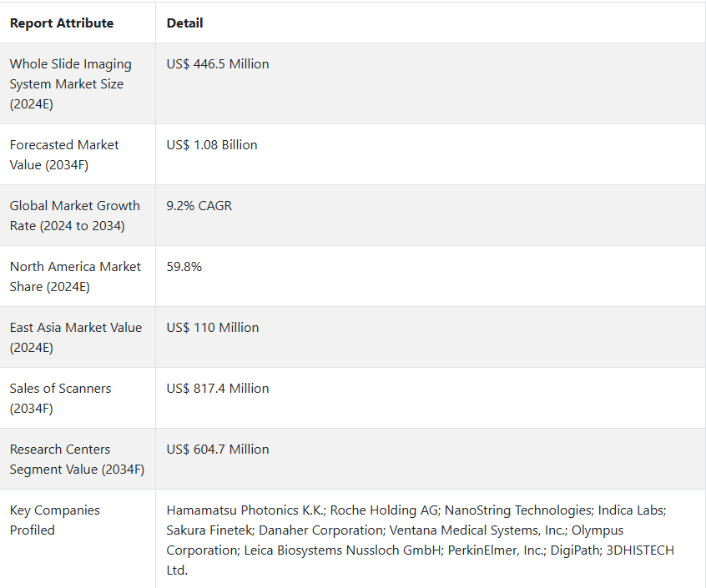Select the US$ 1.08 Billion forecast value
Viewport: 706px width, 588px height.
(x=212, y=145)
